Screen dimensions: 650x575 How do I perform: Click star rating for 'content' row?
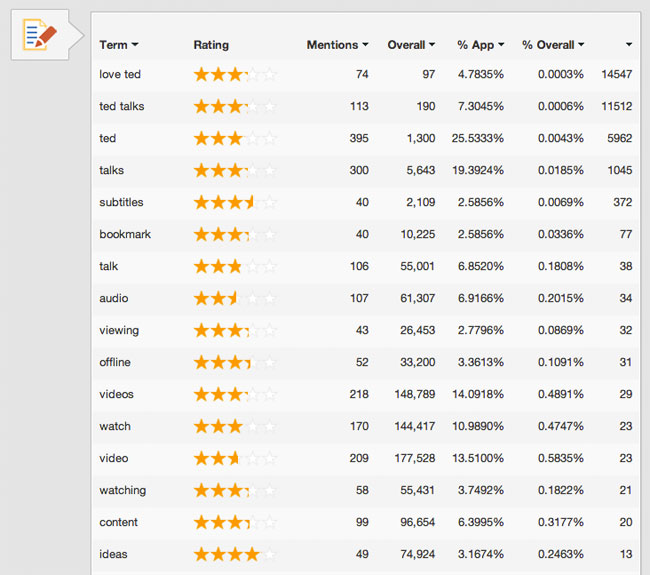[235, 522]
